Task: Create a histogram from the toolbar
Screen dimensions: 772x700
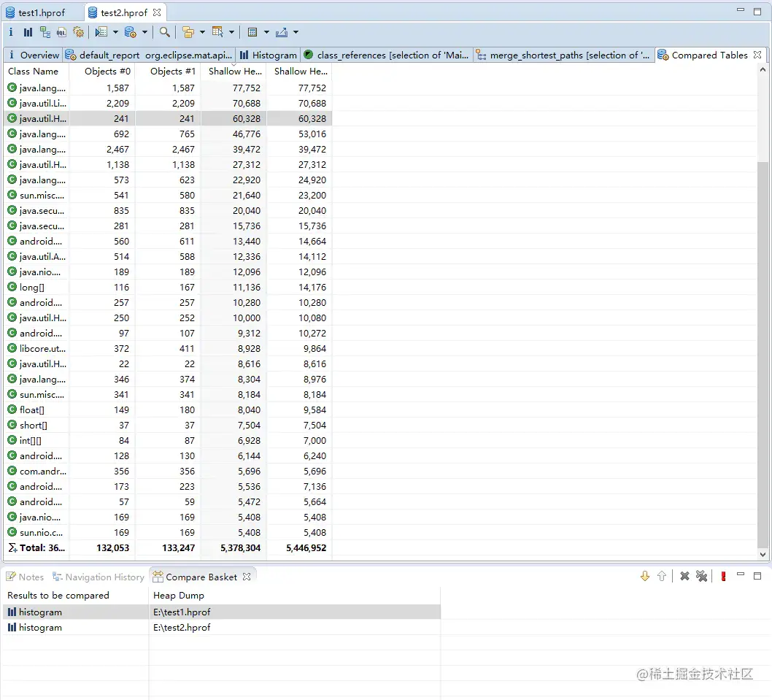Action: [28, 32]
